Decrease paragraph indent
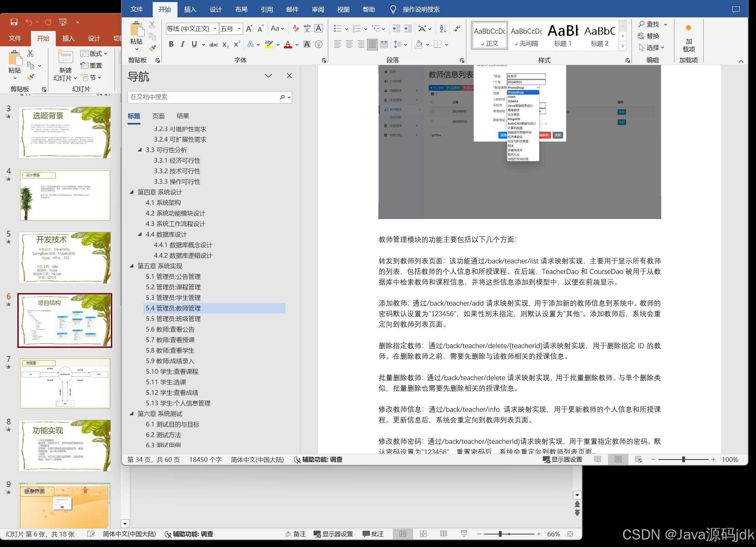The width and height of the screenshot is (756, 547). tap(396, 29)
